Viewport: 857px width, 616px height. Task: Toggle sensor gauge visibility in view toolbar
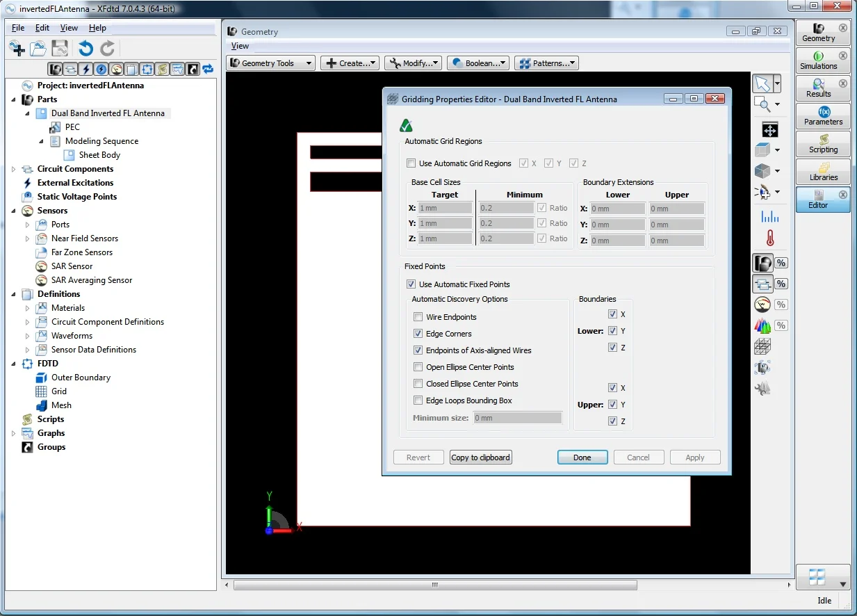coord(762,305)
